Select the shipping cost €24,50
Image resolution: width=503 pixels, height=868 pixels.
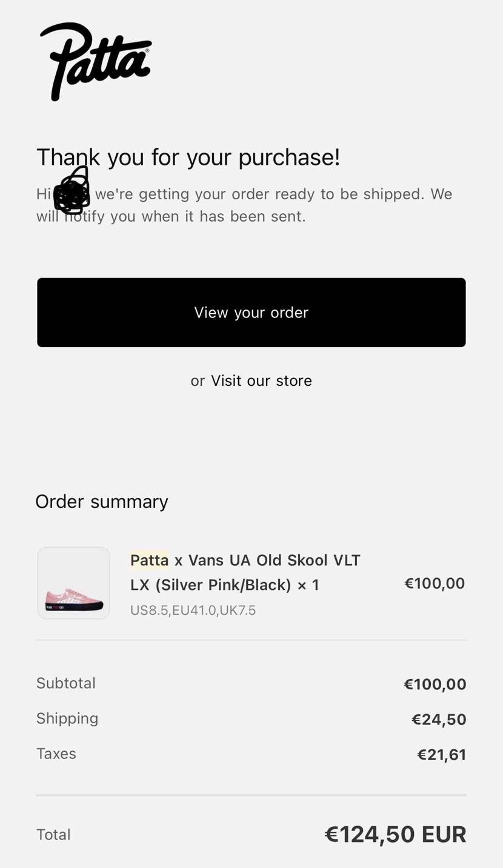439,720
